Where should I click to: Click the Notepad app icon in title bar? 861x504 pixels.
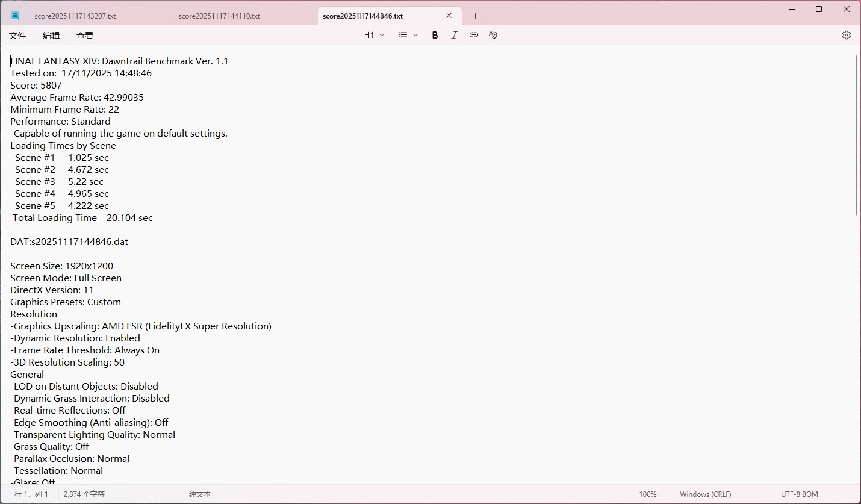(x=15, y=16)
